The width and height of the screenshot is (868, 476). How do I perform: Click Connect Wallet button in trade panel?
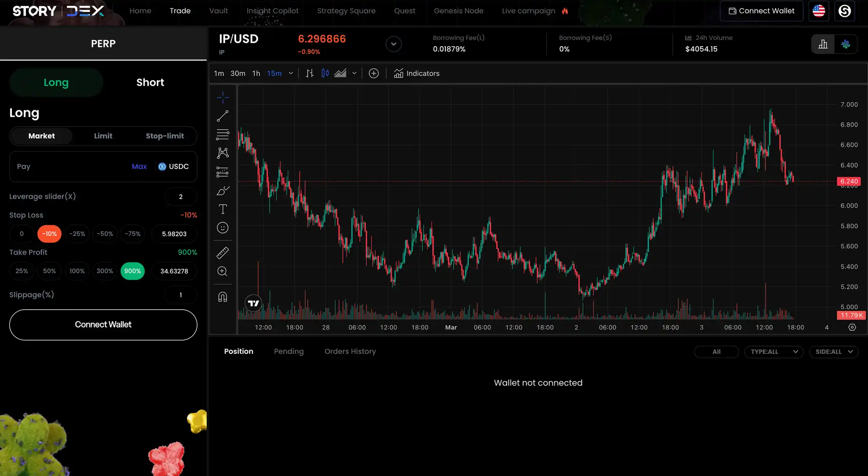click(103, 325)
